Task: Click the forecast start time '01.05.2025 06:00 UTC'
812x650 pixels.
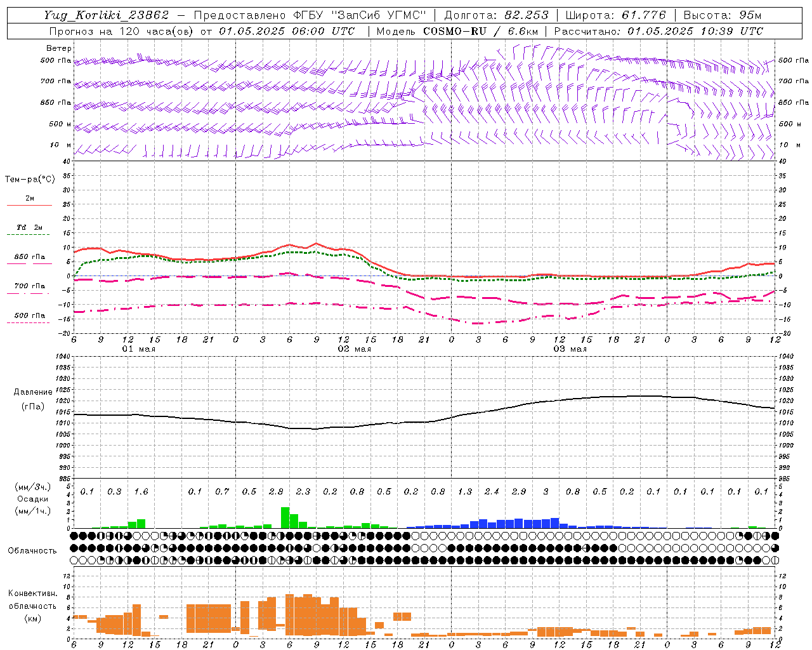Action: pos(287,31)
